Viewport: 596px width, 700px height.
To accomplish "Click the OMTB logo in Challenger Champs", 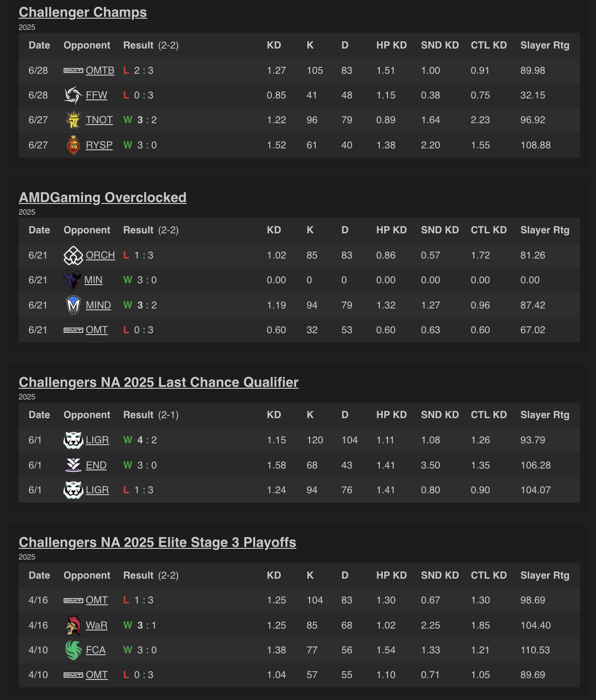I will click(73, 70).
